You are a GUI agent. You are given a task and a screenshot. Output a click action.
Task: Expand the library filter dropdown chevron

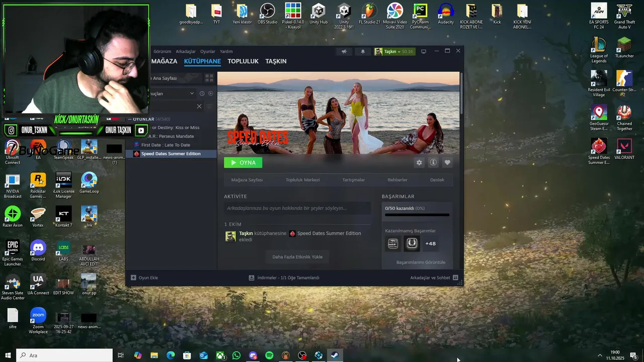click(x=192, y=94)
